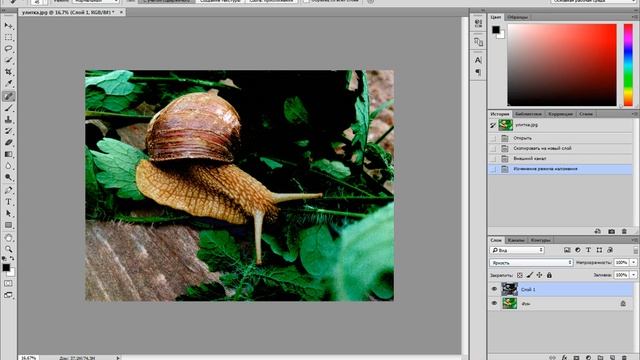640x360 pixels.
Task: Select the Clone Stamp tool
Action: [x=8, y=120]
